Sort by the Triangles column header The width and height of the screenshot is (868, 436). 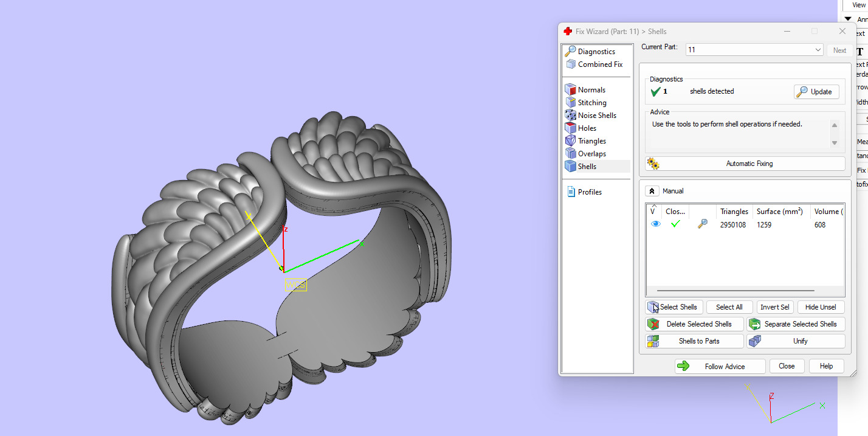coord(734,212)
